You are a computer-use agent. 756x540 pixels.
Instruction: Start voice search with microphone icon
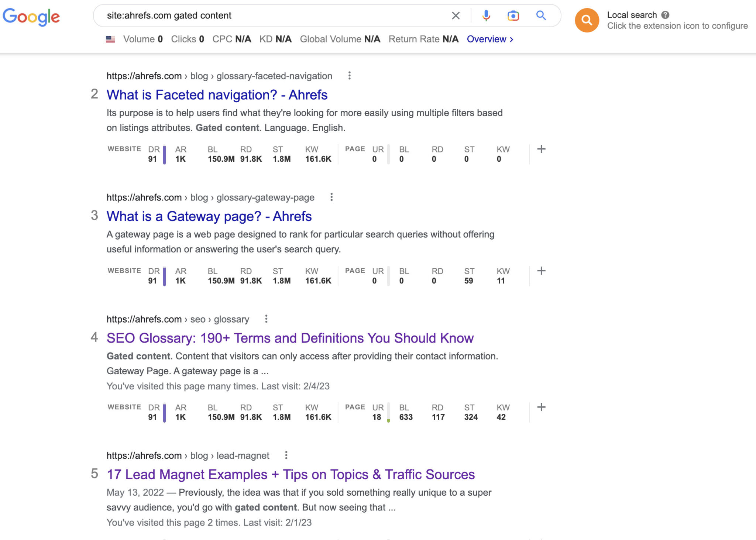pyautogui.click(x=486, y=16)
